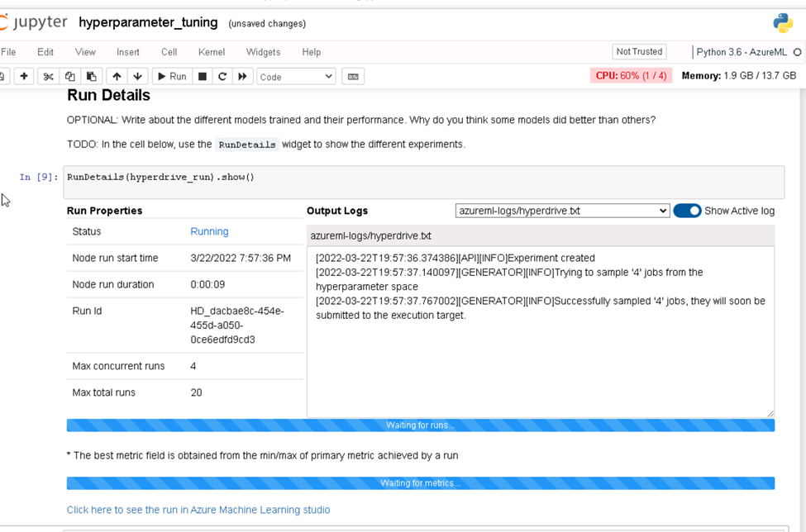Viewport: 806px width, 532px height.
Task: Open the Insert menu
Action: tap(128, 52)
